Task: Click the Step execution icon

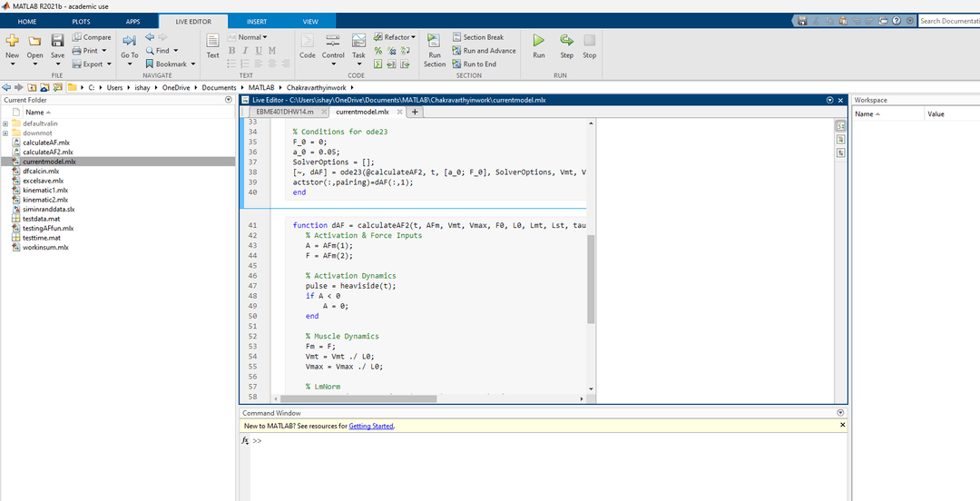Action: click(566, 42)
